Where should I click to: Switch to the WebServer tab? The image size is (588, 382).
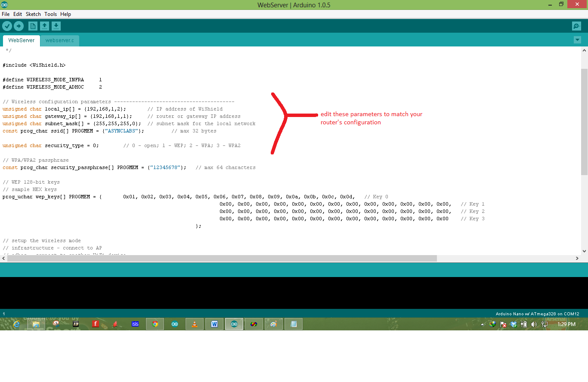coord(22,40)
